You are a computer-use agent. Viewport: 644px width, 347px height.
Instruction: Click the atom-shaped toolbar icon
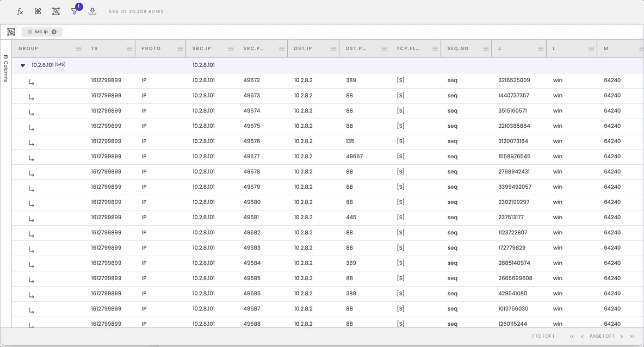pyautogui.click(x=38, y=11)
